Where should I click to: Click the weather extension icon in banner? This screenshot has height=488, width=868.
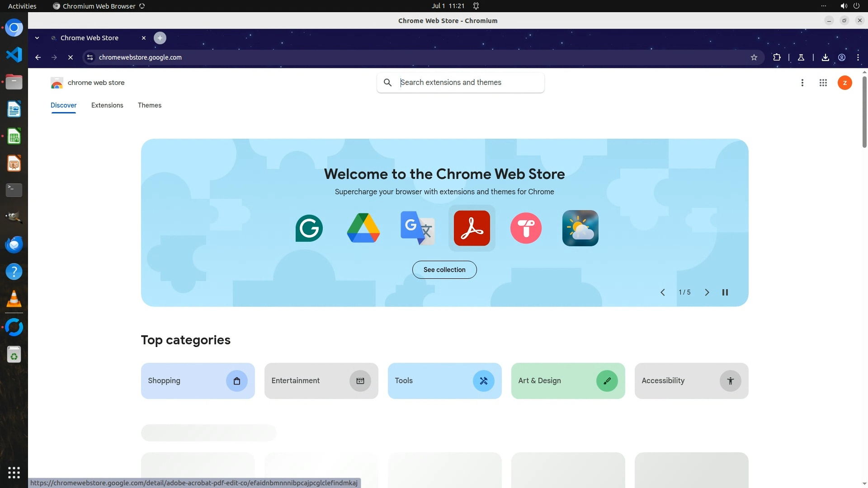pos(580,228)
